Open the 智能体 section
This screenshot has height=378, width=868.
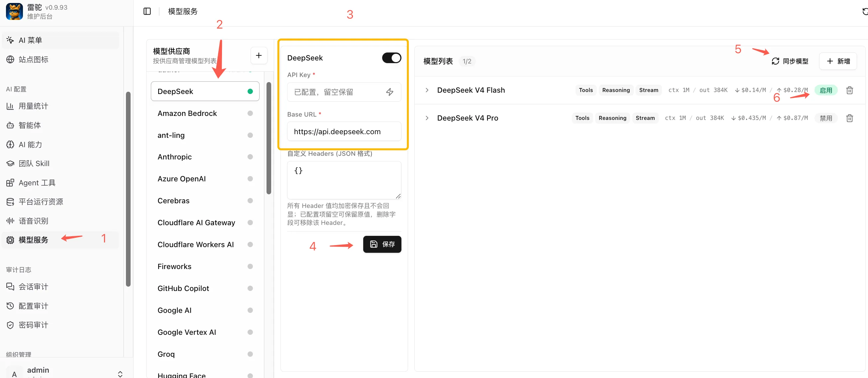pyautogui.click(x=61, y=125)
